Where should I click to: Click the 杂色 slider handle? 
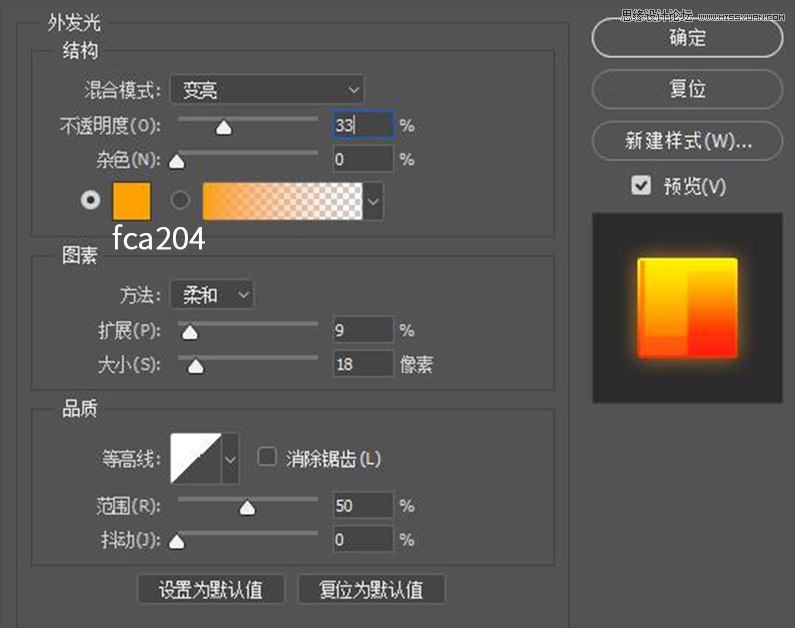(176, 162)
